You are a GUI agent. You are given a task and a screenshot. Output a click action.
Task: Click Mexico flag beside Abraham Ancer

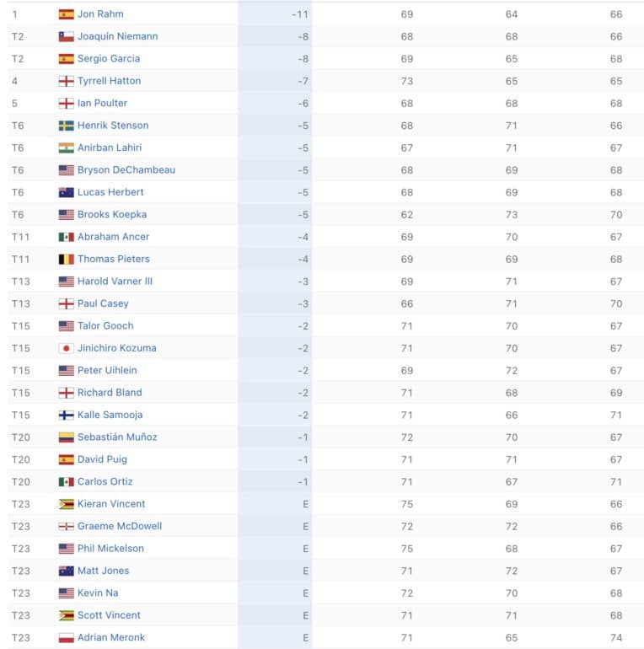[x=67, y=237]
